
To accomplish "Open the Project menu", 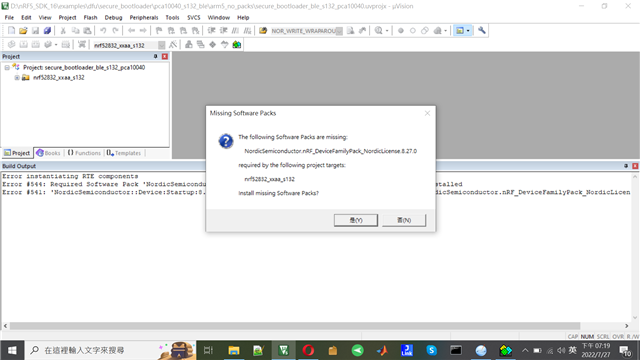I will click(67, 18).
